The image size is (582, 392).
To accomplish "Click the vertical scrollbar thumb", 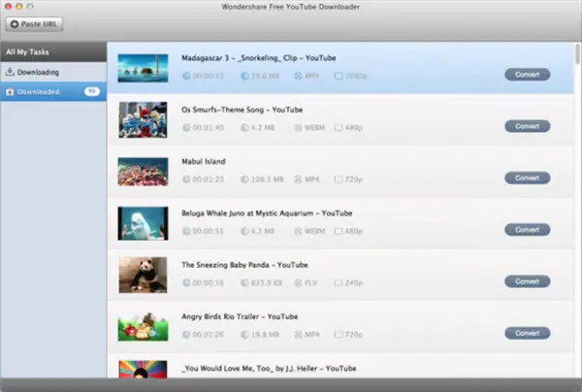I will 577,53.
